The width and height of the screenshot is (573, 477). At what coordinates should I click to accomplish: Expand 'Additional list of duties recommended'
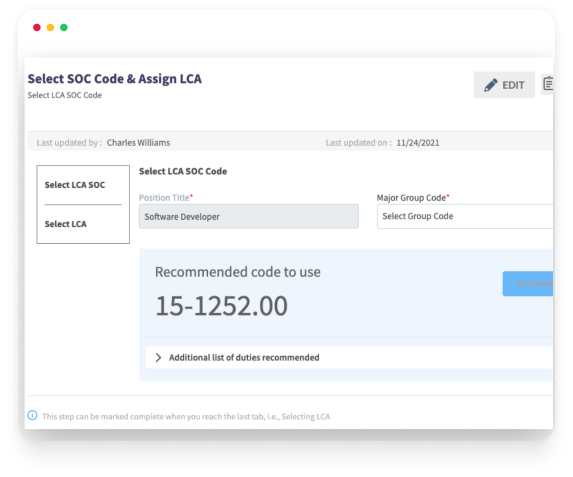[349, 357]
